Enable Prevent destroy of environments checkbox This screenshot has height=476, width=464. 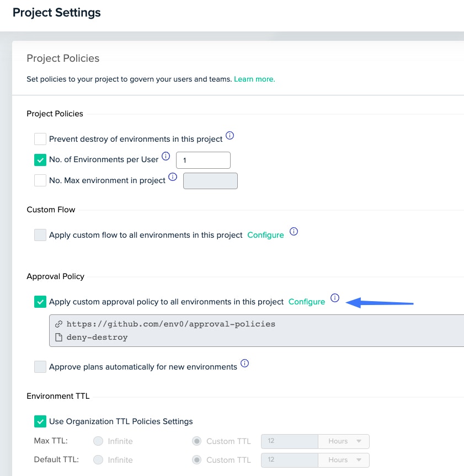[x=40, y=139]
